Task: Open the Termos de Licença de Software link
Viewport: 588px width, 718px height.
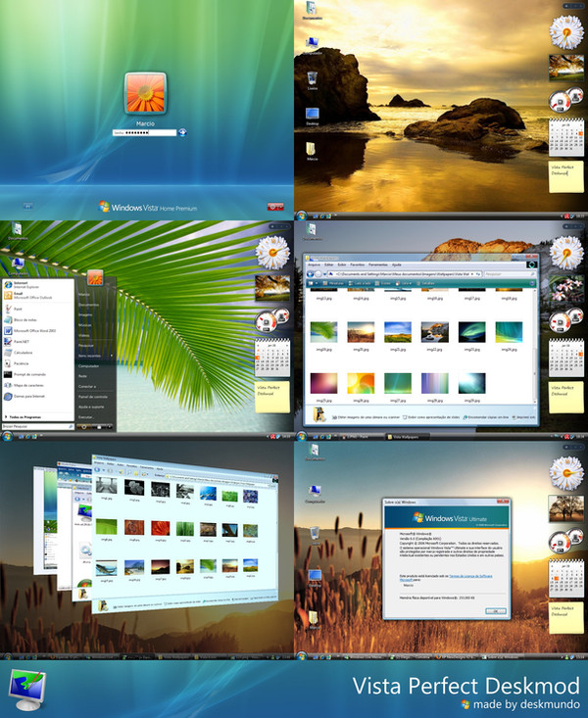Action: click(470, 576)
